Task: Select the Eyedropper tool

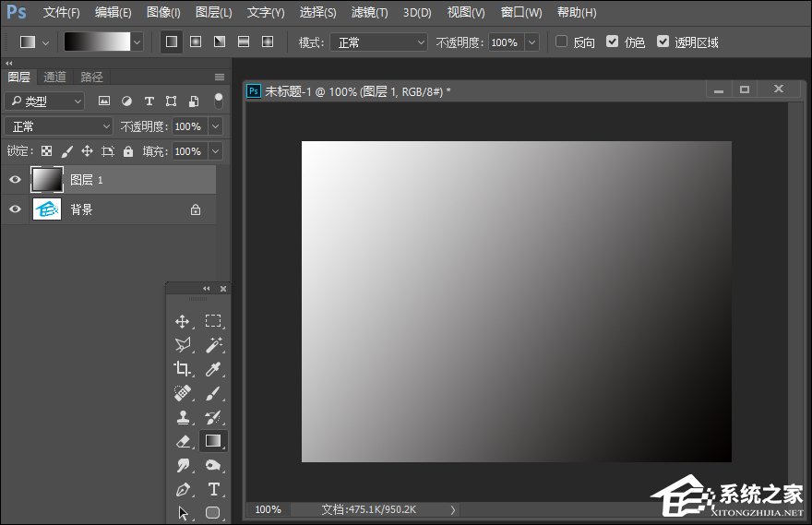Action: coord(213,368)
